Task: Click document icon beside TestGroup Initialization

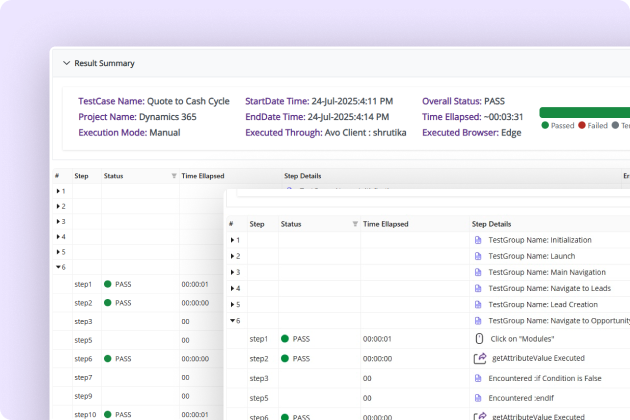Action: click(x=477, y=240)
